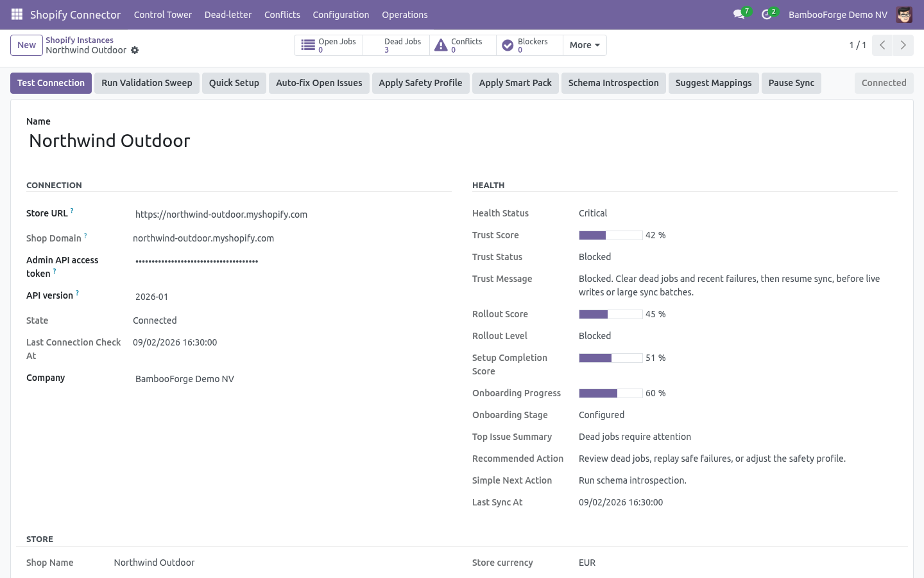Show help tooltip for Store URL
Viewport: 924px width, 578px height.
(x=72, y=211)
